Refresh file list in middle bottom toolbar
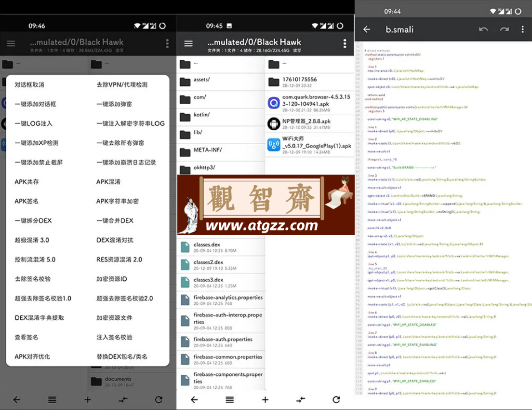Viewport: 532px width, 410px height. pos(336,399)
